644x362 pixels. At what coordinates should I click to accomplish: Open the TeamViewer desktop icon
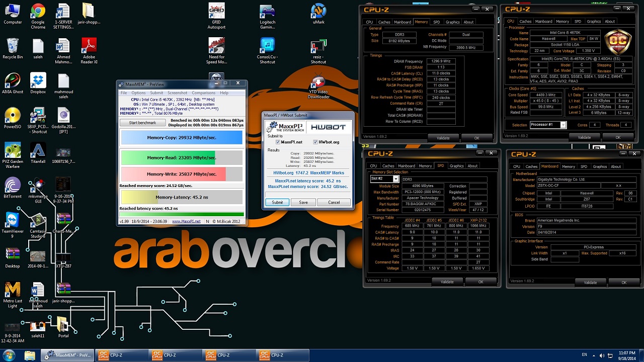12,220
